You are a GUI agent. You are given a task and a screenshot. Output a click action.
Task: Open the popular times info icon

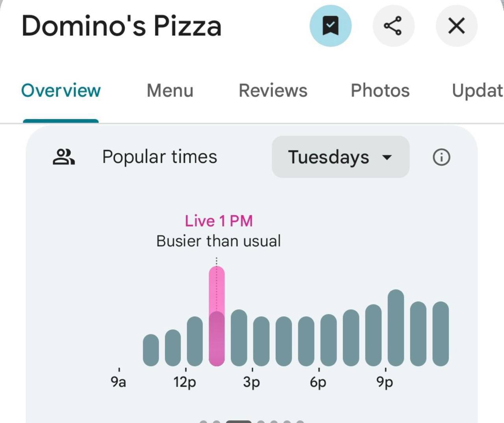441,157
